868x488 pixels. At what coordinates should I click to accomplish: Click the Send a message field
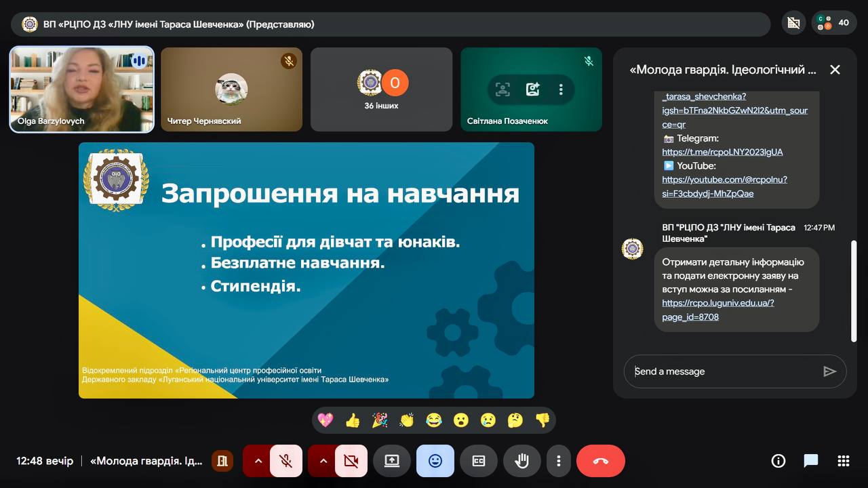[722, 371]
